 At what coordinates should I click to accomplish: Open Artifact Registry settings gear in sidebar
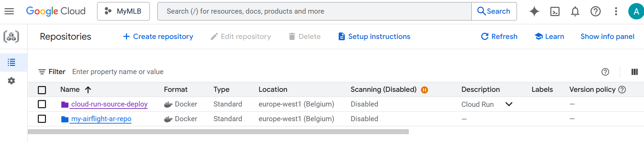pos(12,81)
